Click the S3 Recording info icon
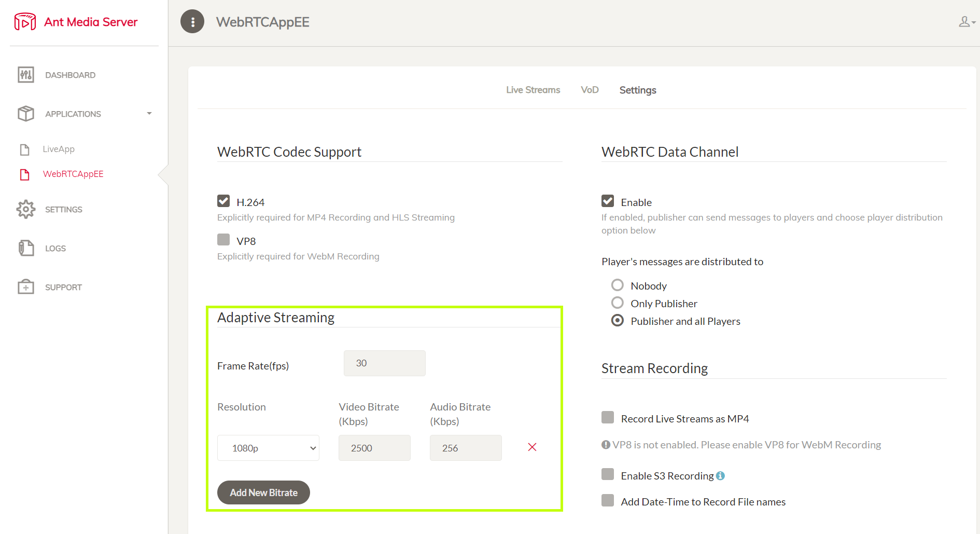Viewport: 980px width, 534px height. tap(720, 475)
